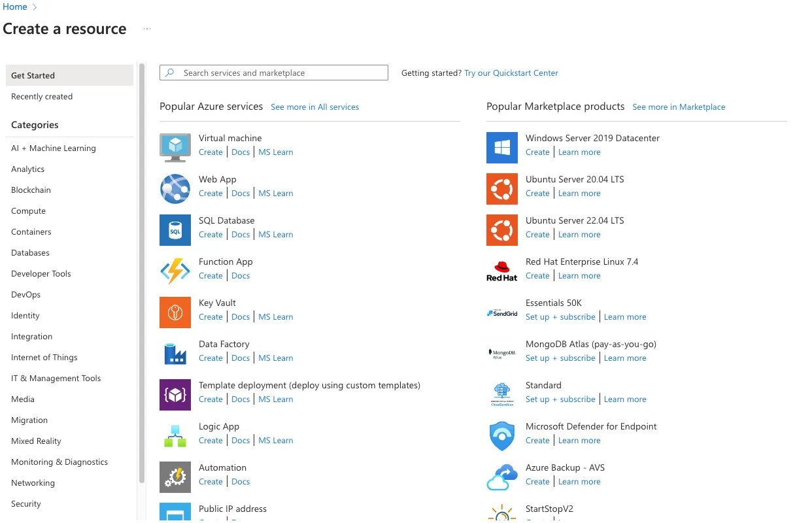
Task: Click the Red Hat logo icon
Action: [x=502, y=271]
